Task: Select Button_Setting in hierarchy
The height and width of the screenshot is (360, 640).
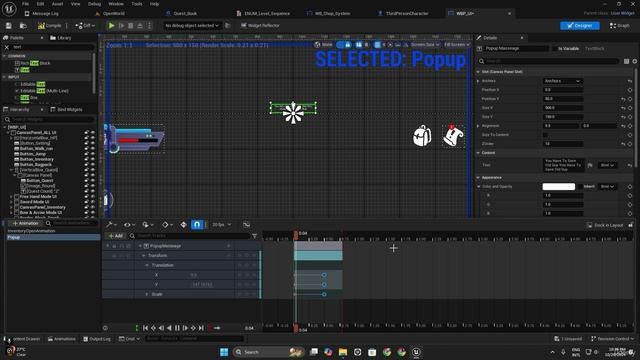Action: tap(35, 143)
